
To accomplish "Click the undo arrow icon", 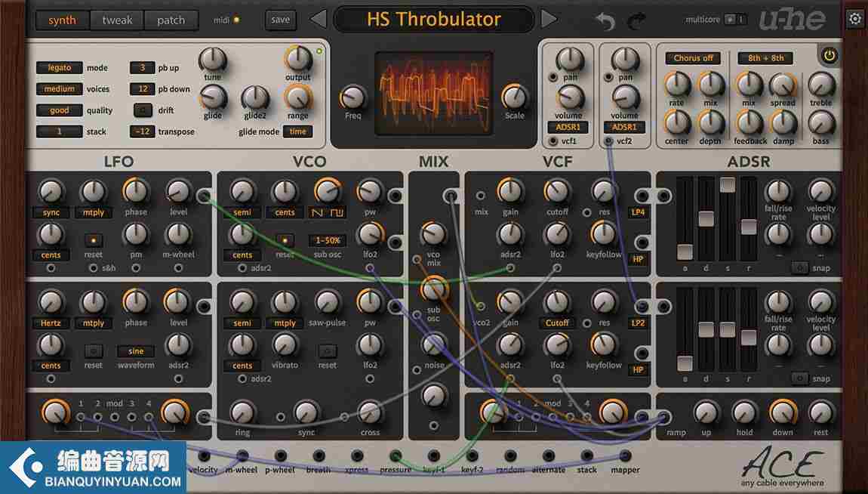I will tap(605, 21).
